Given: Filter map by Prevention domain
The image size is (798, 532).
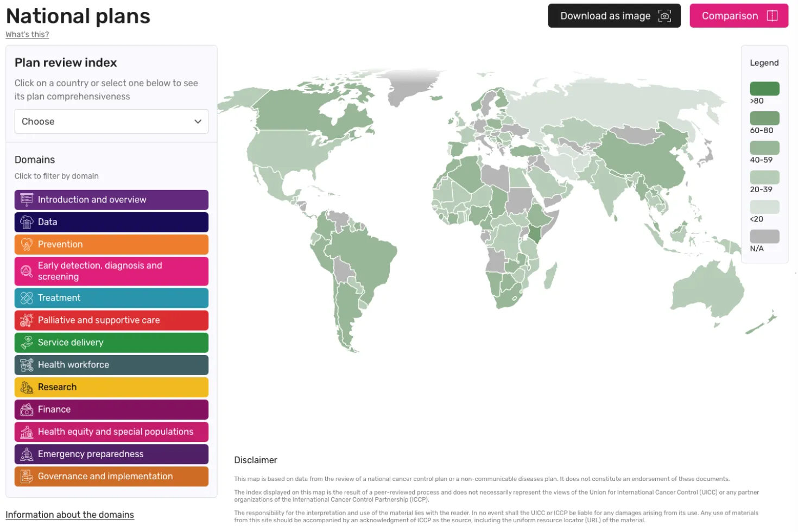Looking at the screenshot, I should [x=111, y=244].
